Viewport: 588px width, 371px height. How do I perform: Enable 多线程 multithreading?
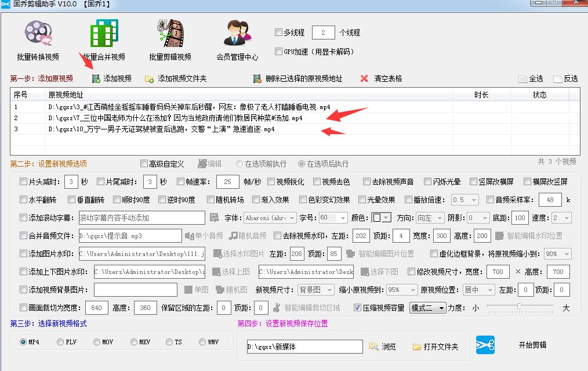pos(278,33)
